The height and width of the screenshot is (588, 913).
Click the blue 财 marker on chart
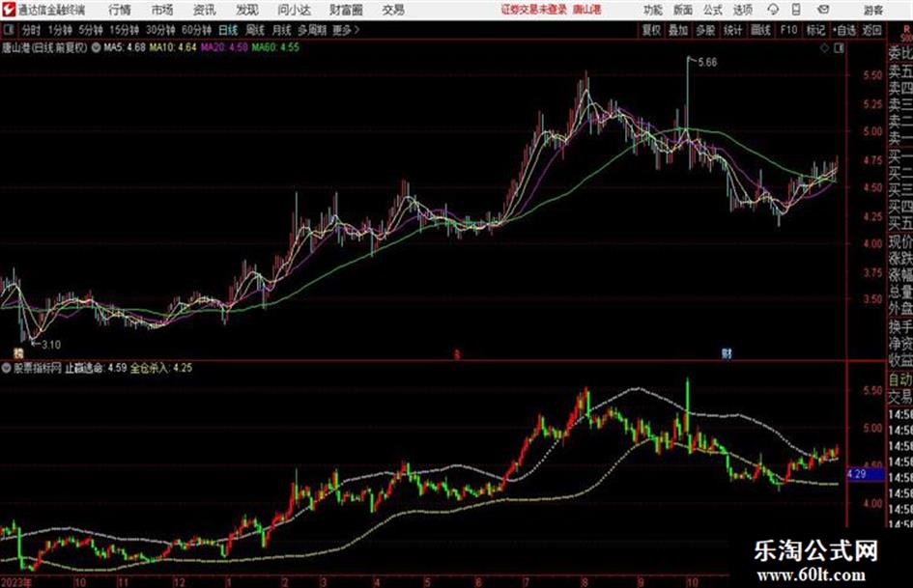tap(727, 352)
